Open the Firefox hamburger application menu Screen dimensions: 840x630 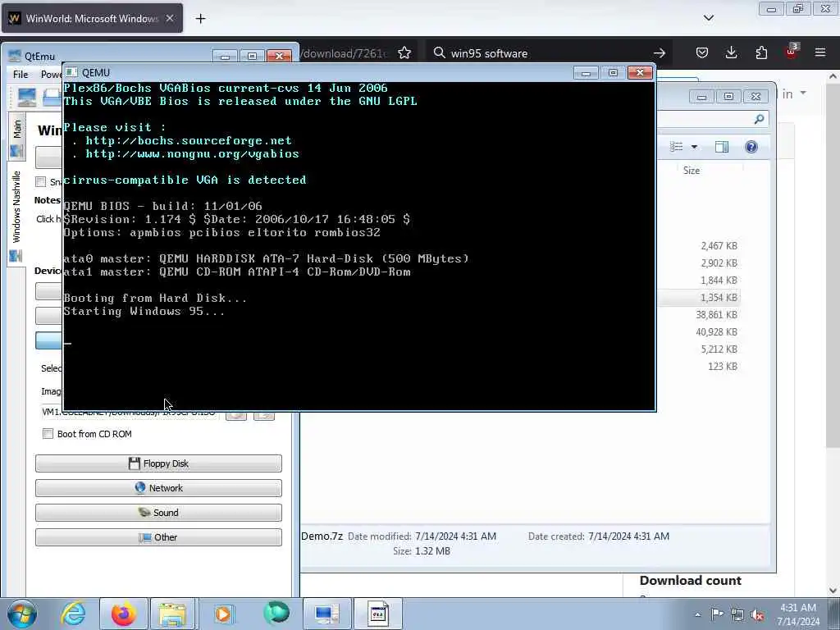click(820, 52)
